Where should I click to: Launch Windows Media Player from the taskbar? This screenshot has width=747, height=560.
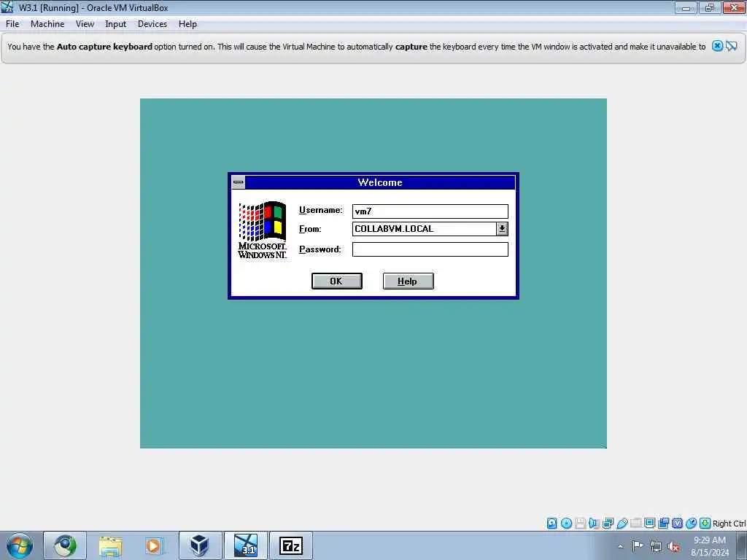pos(155,545)
